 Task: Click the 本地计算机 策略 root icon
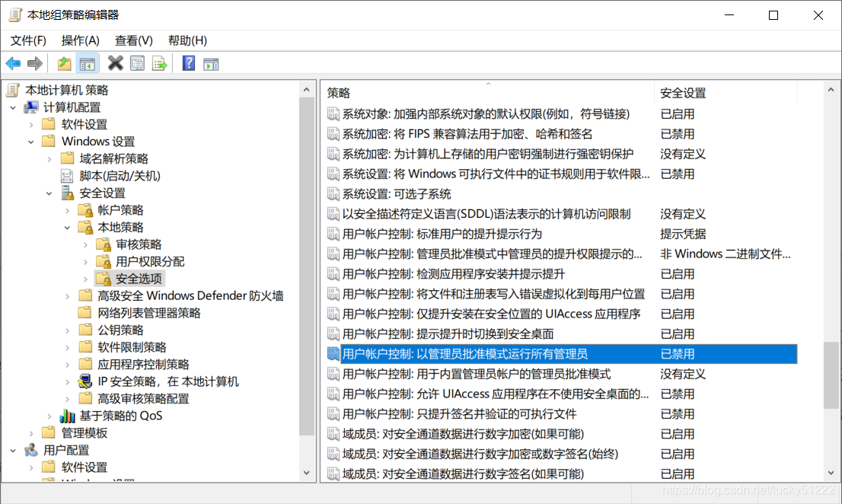tap(14, 90)
